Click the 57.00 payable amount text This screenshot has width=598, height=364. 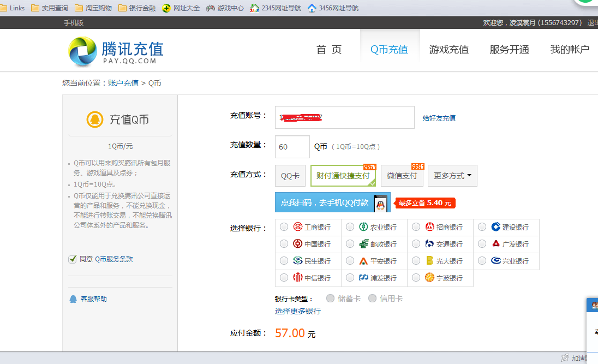tap(290, 333)
